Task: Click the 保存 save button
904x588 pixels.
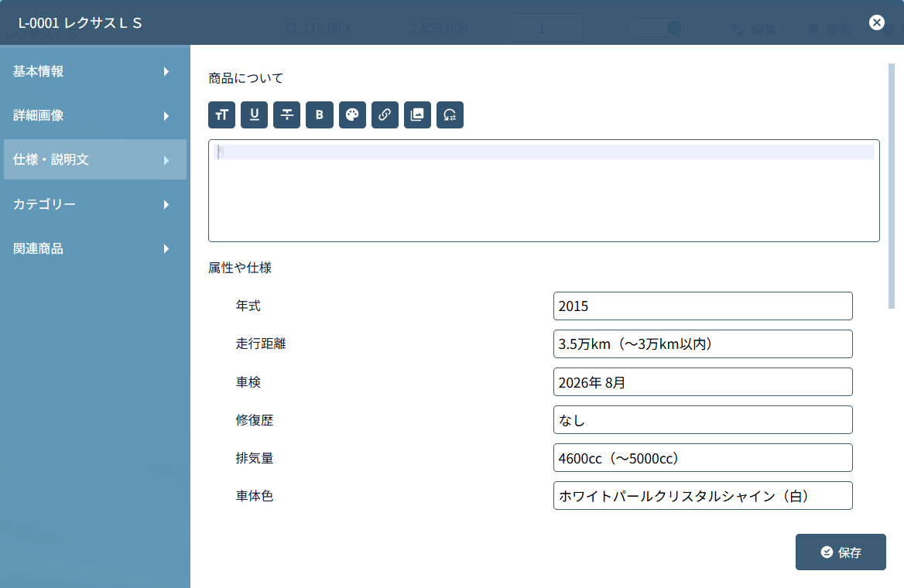Action: pos(841,552)
